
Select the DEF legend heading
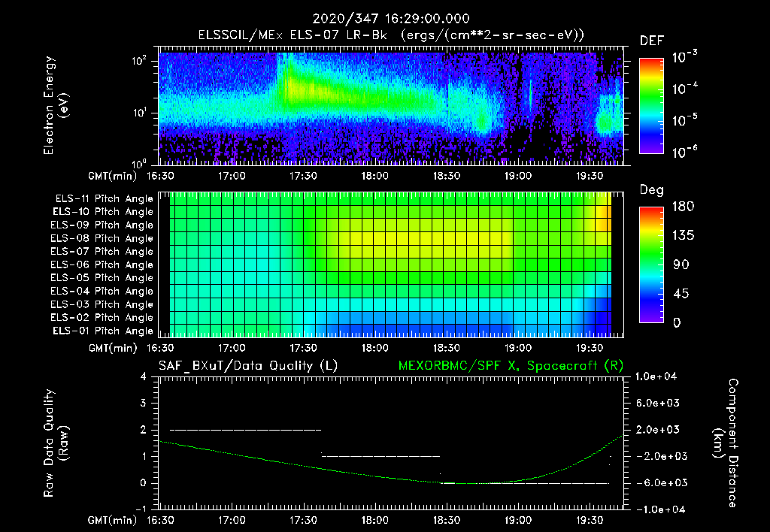point(652,41)
